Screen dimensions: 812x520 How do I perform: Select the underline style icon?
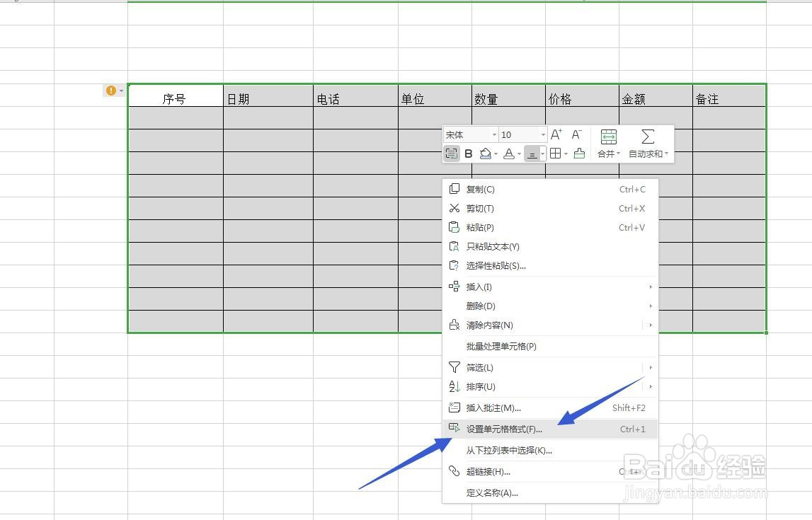click(x=534, y=154)
